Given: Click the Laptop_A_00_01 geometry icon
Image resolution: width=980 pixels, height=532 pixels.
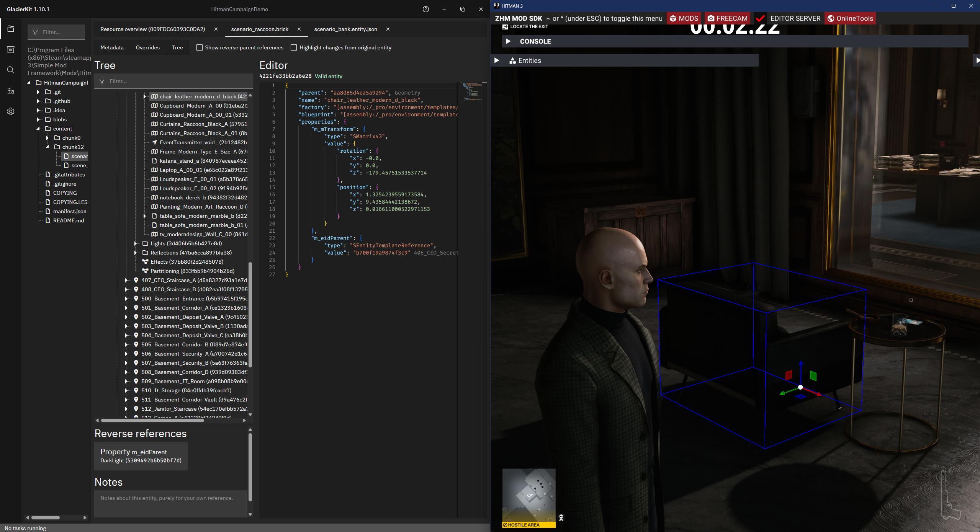Looking at the screenshot, I should coord(154,170).
